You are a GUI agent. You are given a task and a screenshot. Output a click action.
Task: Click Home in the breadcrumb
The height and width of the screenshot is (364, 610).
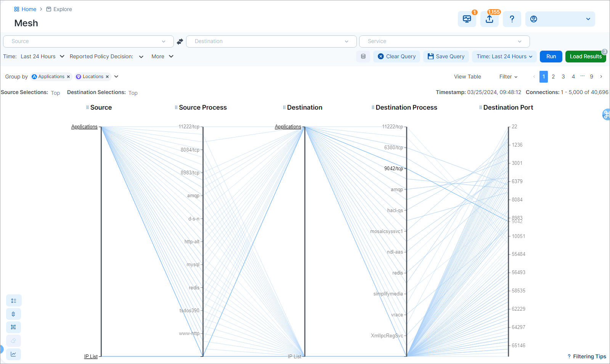click(x=29, y=9)
